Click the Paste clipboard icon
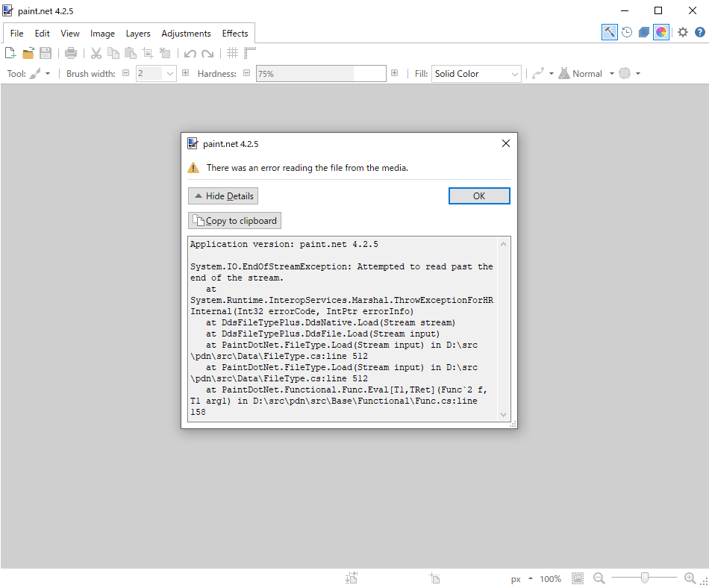 tap(131, 53)
